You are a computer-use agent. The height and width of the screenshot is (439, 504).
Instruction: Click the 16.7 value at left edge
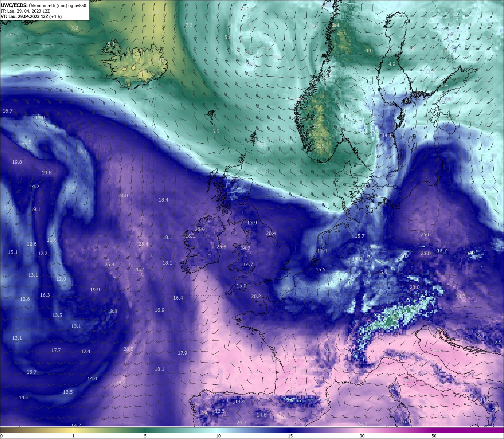click(7, 111)
